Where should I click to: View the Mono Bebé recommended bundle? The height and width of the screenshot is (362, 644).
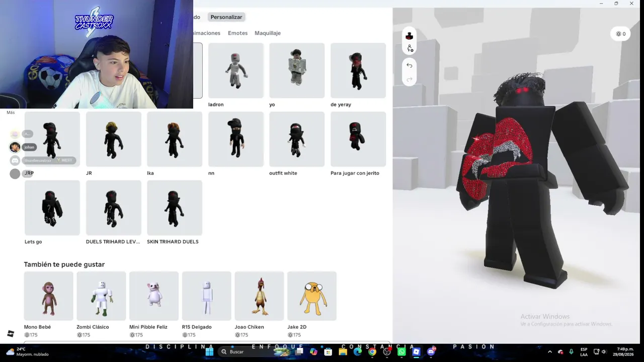click(49, 296)
